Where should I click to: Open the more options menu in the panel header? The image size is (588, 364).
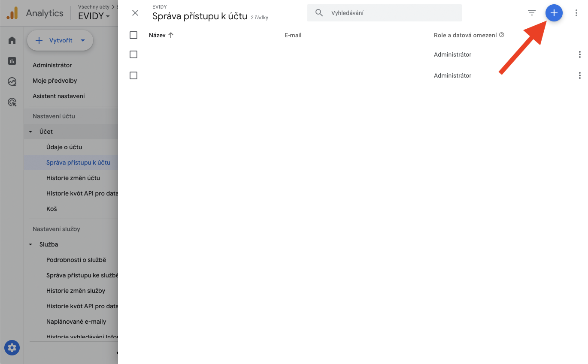[576, 13]
